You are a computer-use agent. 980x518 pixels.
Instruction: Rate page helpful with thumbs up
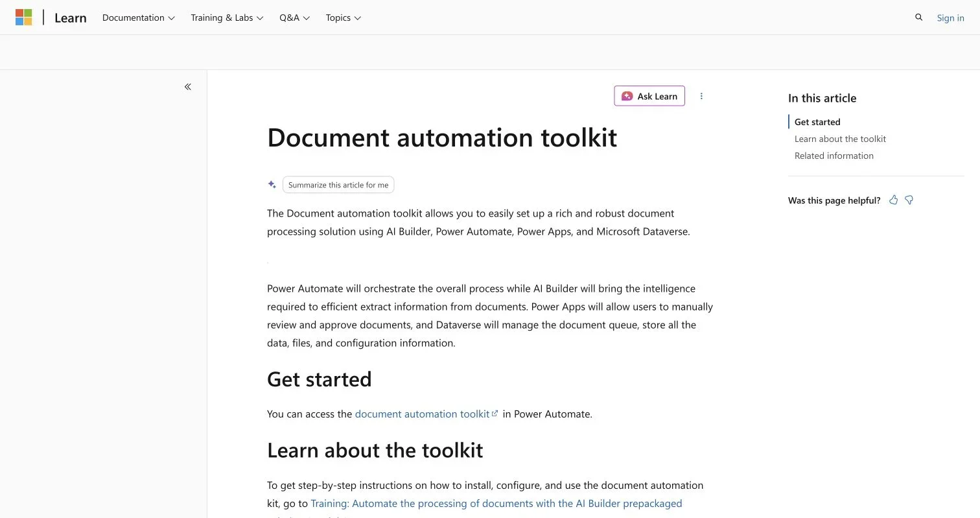click(894, 200)
